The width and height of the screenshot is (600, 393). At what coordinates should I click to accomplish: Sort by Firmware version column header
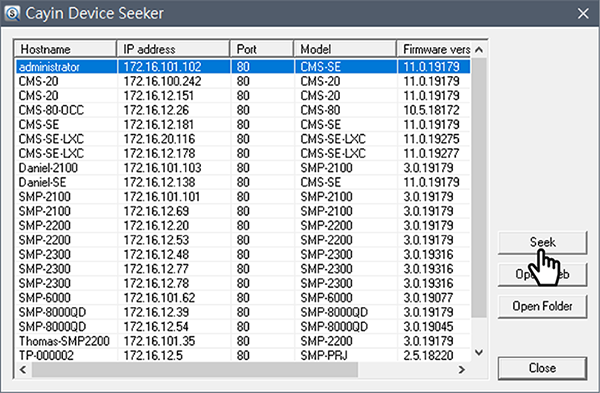click(434, 49)
